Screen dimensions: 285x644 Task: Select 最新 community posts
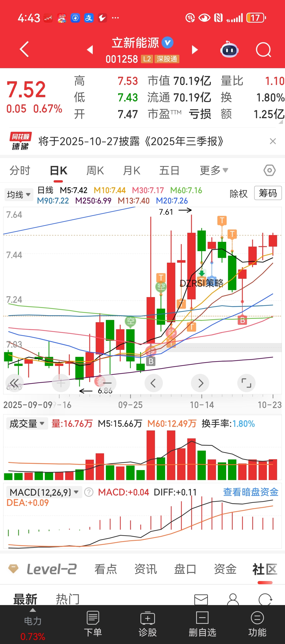pyautogui.click(x=25, y=599)
